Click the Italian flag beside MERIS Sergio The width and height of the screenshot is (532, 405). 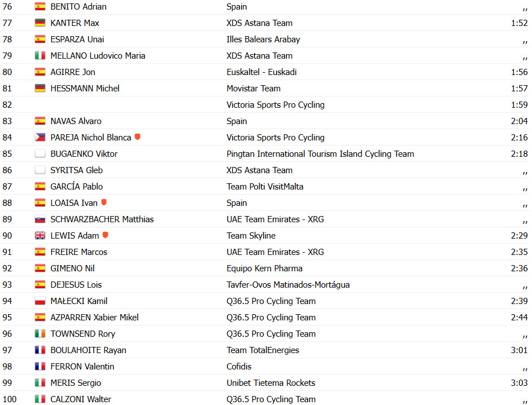pos(40,382)
